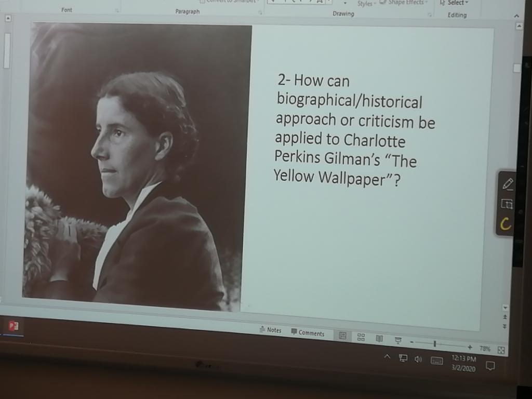Open Slide Sorter view
Screen dimensions: 532x399
(361, 337)
